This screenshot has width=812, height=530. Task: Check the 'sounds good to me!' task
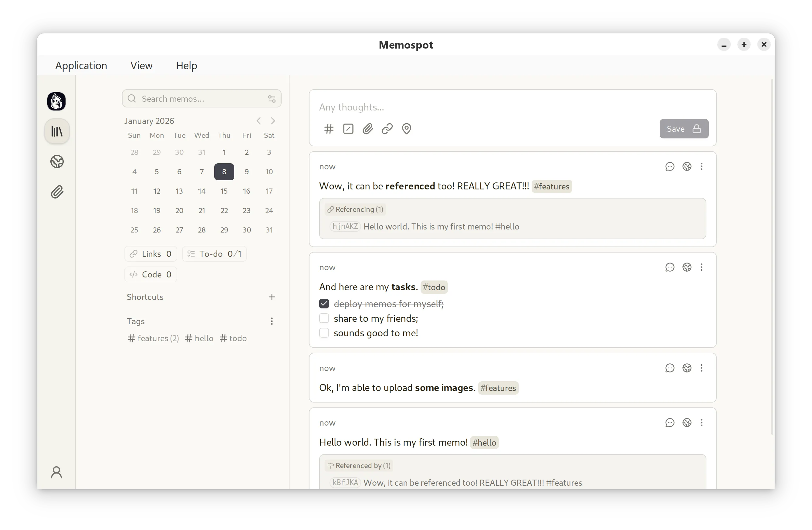click(x=324, y=333)
